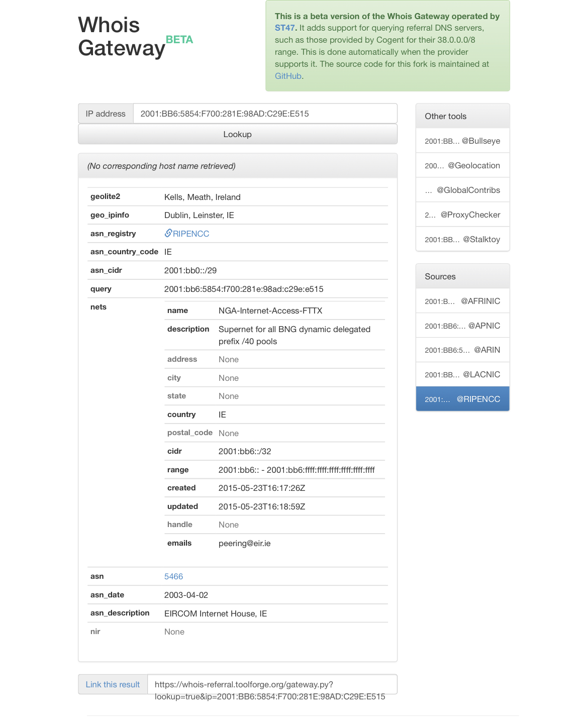Click the Whois Gateway title
Screen dimensions: 588x723
pyautogui.click(x=122, y=37)
